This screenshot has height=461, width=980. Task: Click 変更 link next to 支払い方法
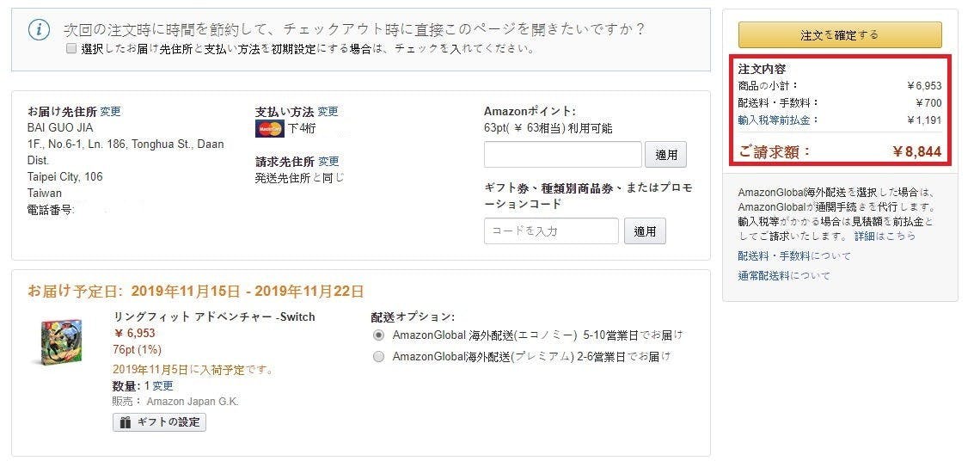(328, 111)
